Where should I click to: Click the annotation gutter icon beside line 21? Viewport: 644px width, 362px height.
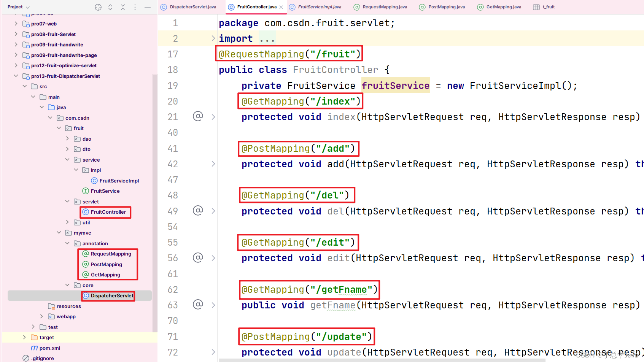[198, 116]
